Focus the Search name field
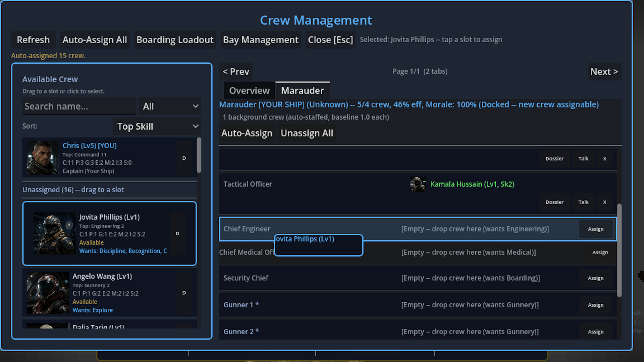Viewport: 644px width, 362px height. 79,106
